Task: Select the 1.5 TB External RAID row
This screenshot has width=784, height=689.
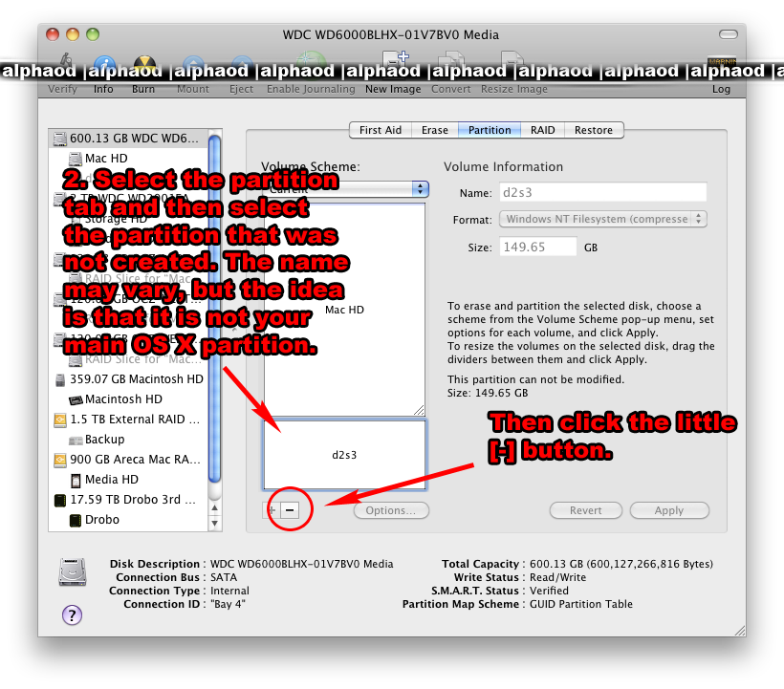Action: point(128,420)
